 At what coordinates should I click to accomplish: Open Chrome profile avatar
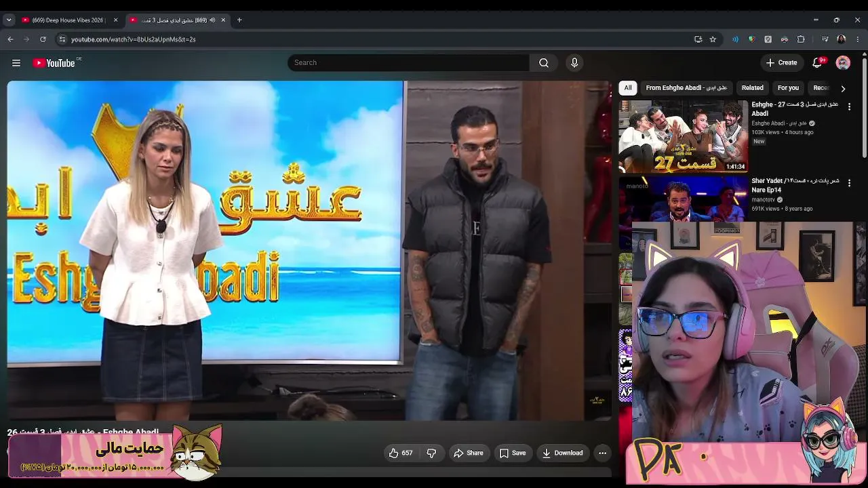[842, 39]
